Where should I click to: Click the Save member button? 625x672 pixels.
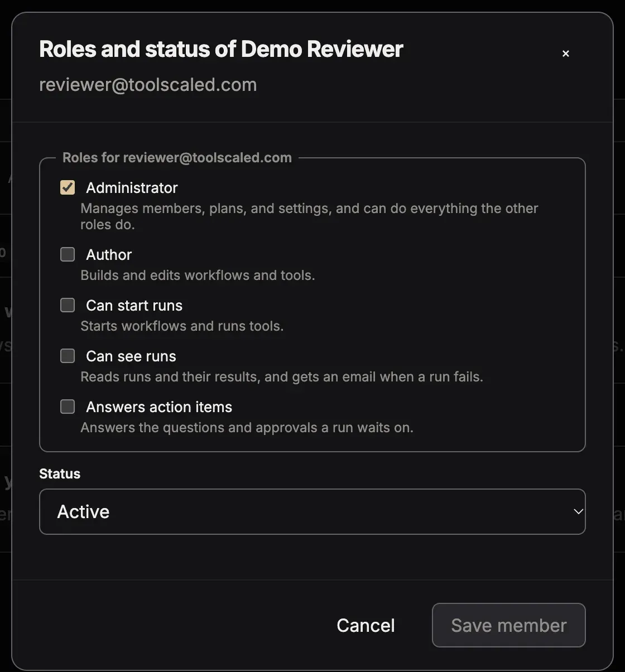pyautogui.click(x=509, y=625)
